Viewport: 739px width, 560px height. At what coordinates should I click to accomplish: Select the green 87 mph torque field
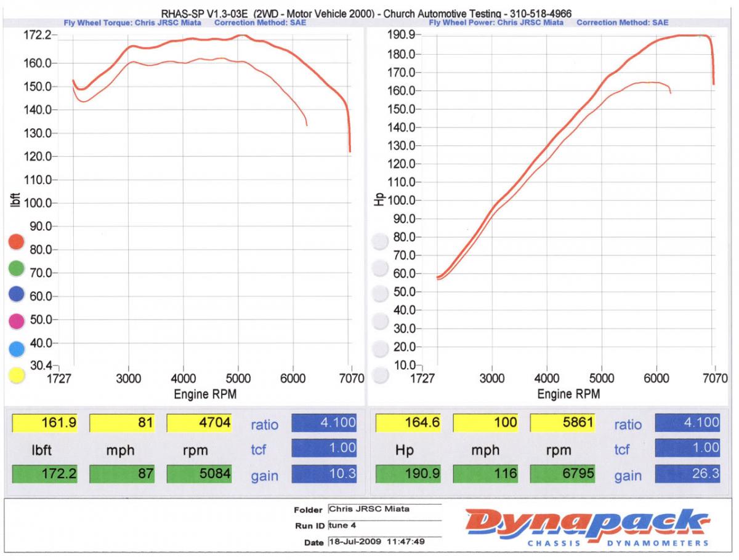122,474
